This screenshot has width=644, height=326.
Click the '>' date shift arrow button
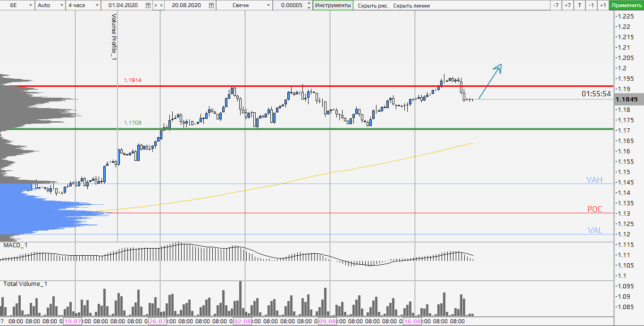tap(156, 5)
